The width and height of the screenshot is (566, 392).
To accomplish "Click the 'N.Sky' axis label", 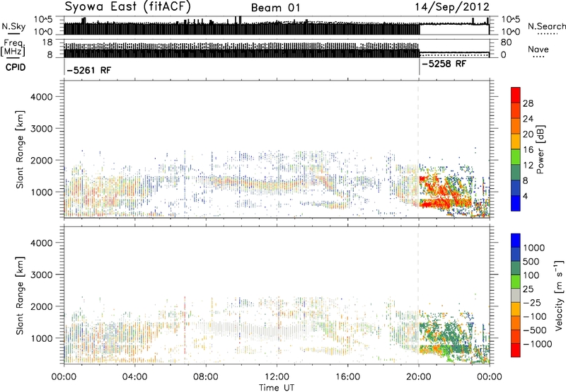I will coord(13,26).
